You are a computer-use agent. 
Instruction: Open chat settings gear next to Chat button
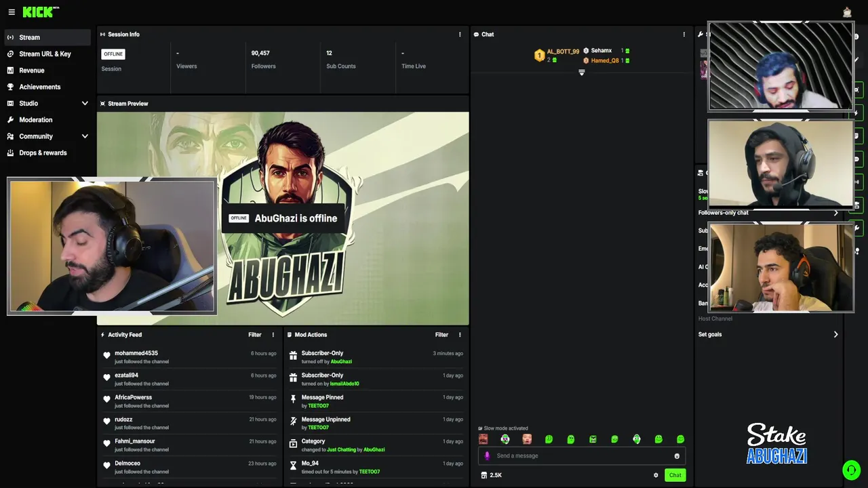point(656,475)
